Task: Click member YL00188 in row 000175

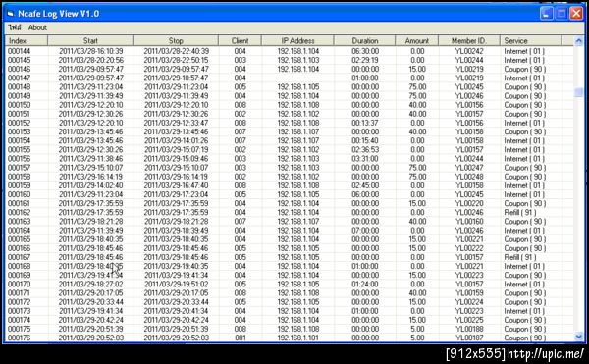Action: pos(469,329)
